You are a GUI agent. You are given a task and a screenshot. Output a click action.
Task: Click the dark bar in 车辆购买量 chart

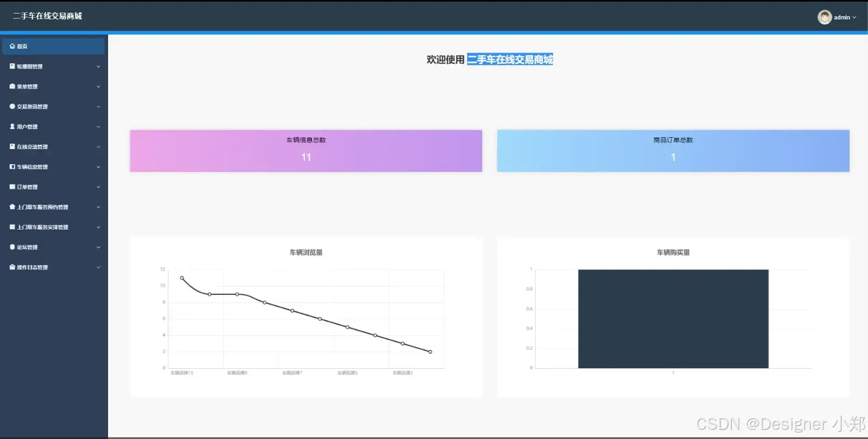(x=673, y=319)
